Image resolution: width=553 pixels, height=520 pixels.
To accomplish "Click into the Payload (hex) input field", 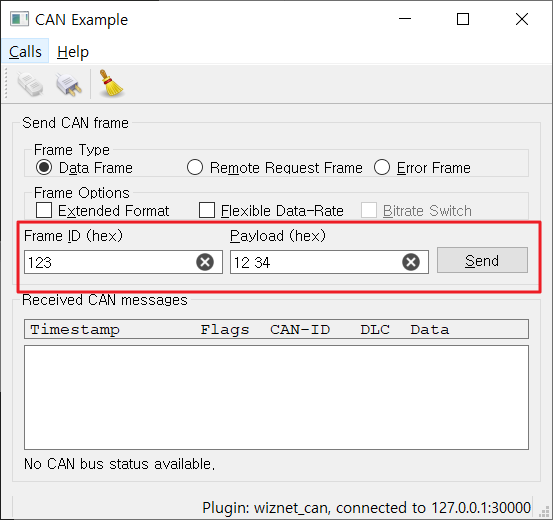I will [329, 262].
